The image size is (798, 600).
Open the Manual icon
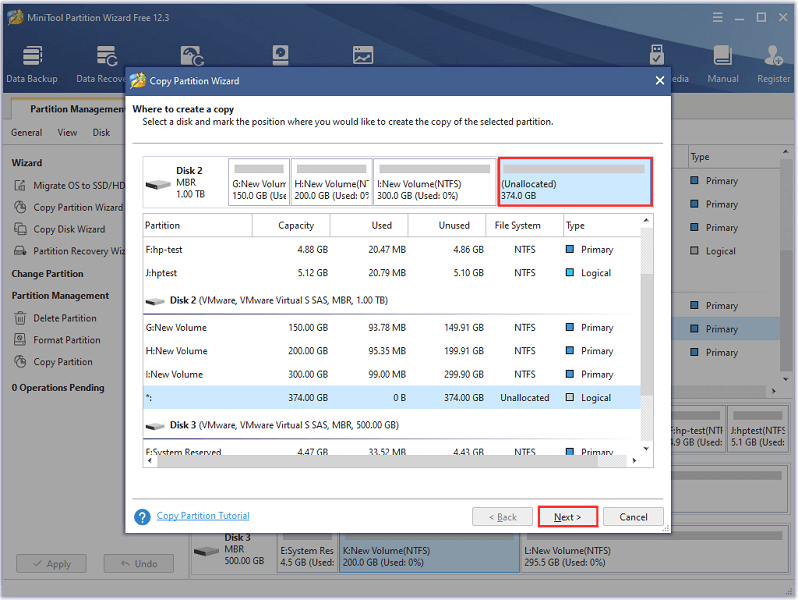pyautogui.click(x=723, y=64)
